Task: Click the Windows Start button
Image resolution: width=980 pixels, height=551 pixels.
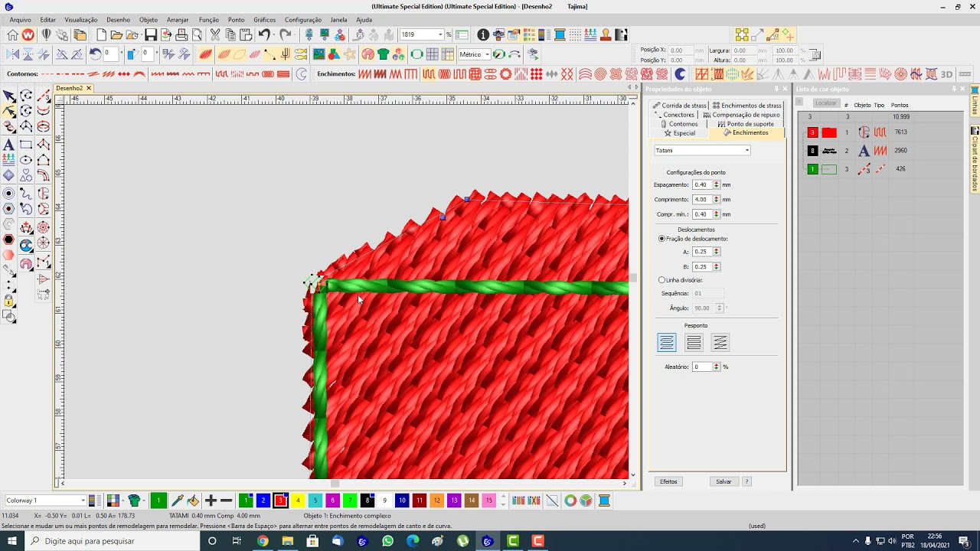Action: [11, 541]
